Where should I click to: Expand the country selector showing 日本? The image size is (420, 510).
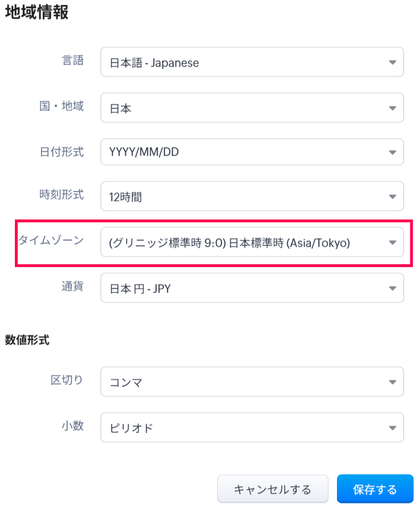[245, 108]
